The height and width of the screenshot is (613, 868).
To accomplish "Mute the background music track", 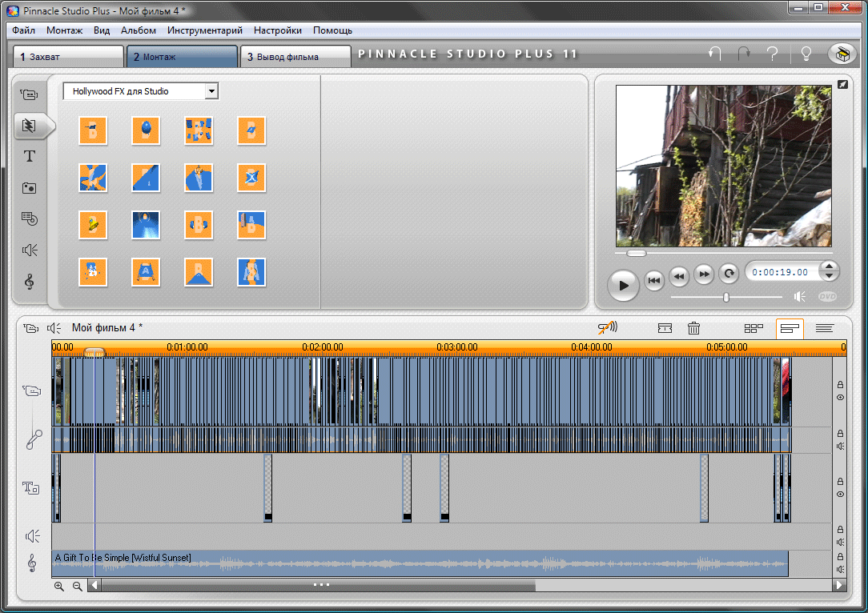I will 841,570.
